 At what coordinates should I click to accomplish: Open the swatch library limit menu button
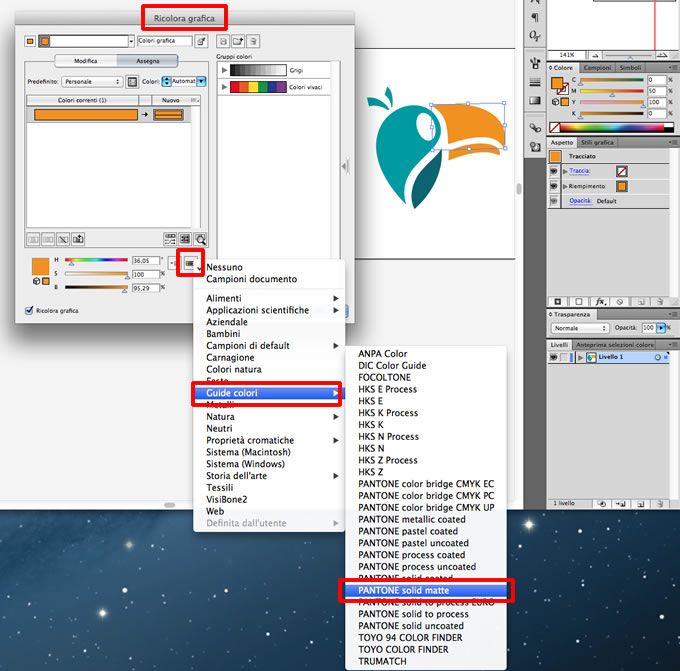[190, 263]
